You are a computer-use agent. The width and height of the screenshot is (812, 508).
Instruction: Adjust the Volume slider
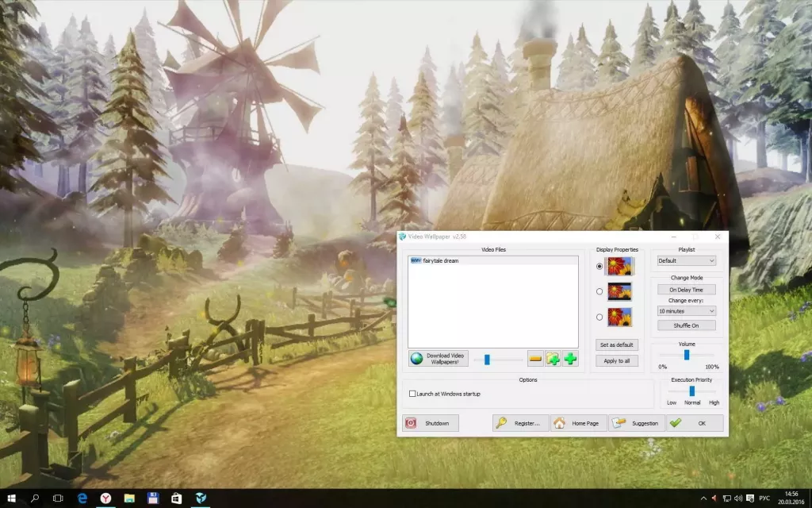687,356
